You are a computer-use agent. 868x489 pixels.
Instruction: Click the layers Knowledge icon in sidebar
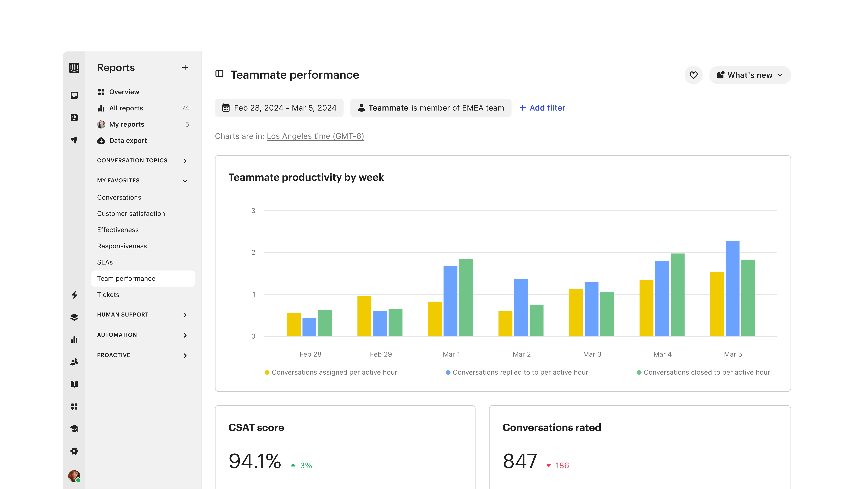(74, 317)
